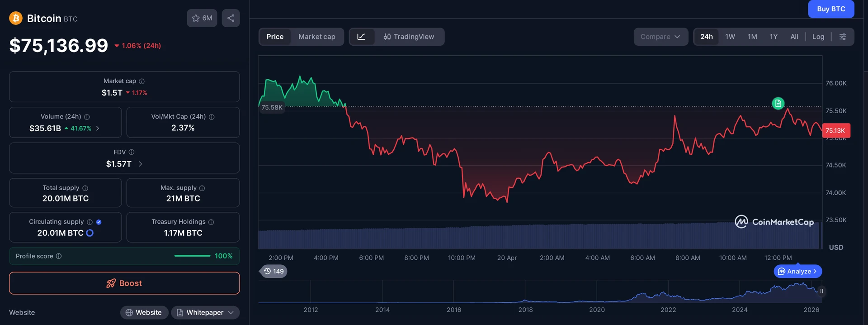
Task: Select the Price chart tab
Action: (275, 37)
